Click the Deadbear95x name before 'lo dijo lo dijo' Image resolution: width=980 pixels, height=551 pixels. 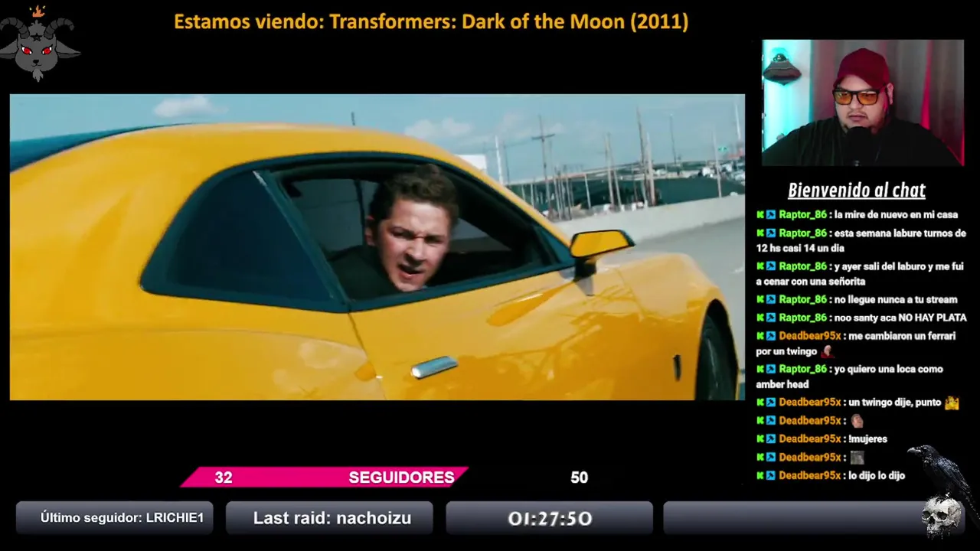pyautogui.click(x=810, y=476)
